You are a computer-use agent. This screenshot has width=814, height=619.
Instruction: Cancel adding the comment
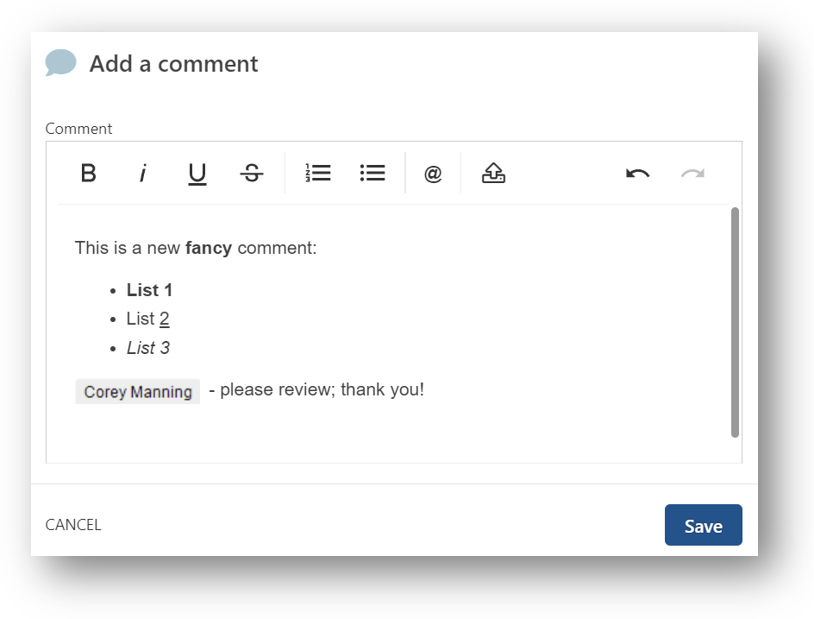[x=73, y=525]
